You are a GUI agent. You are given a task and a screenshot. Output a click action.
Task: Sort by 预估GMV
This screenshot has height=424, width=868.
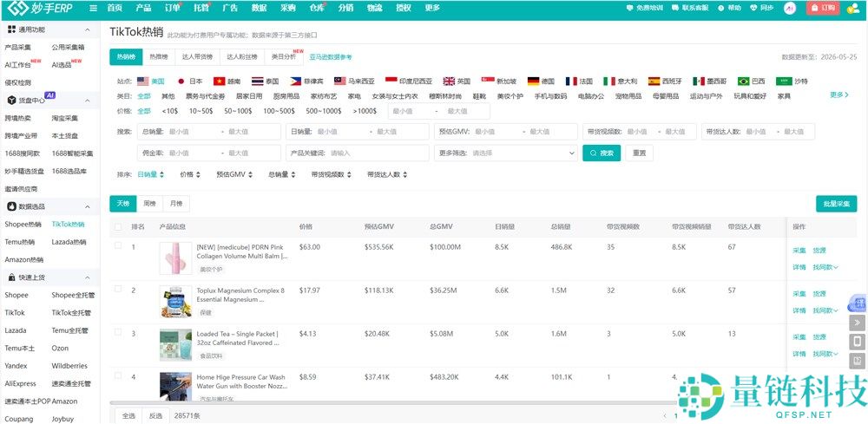[234, 174]
